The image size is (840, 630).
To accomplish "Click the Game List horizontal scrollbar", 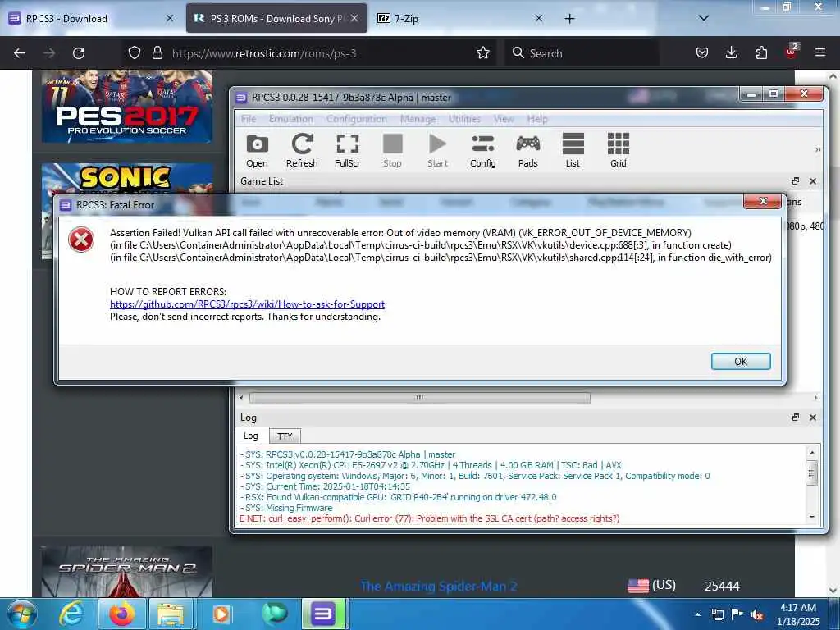I will click(x=420, y=398).
